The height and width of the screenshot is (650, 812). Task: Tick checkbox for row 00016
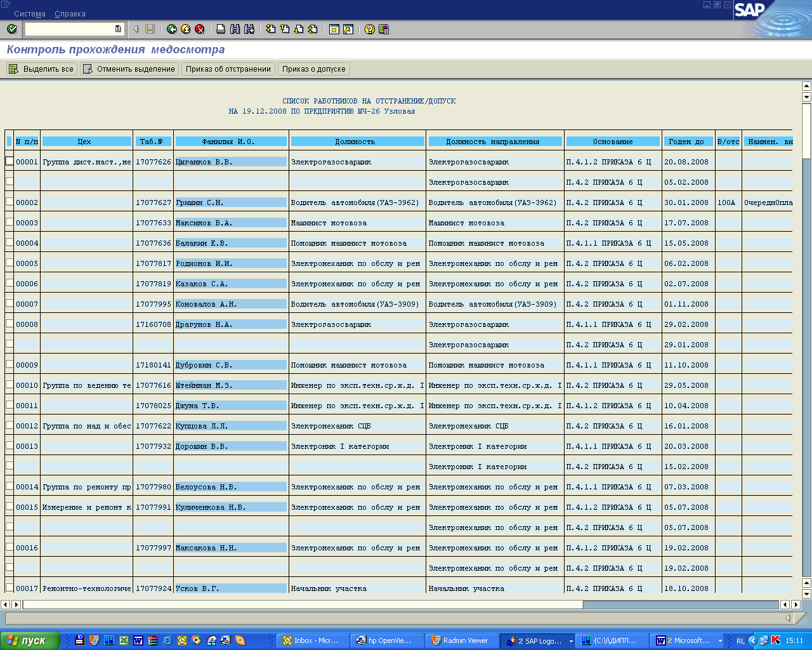tap(10, 547)
